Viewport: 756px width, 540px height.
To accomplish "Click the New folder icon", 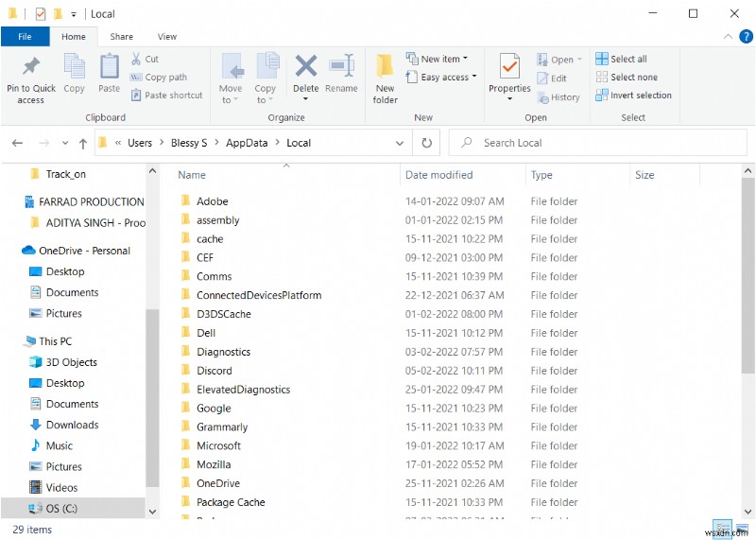I will coord(385,66).
